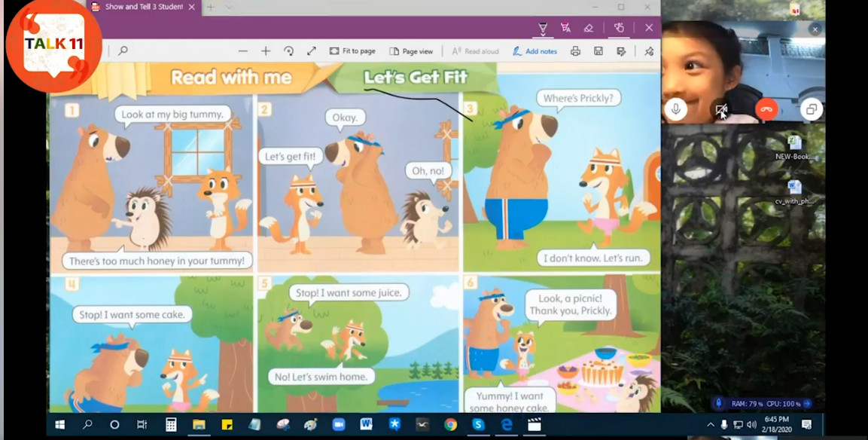Expand hidden system tray icons
The image size is (868, 440).
[x=709, y=424]
